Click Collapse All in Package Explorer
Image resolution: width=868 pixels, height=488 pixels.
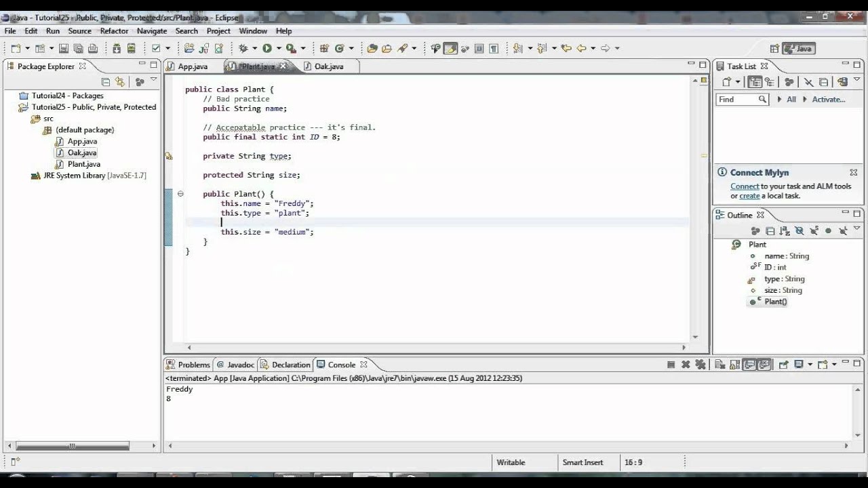click(x=105, y=81)
